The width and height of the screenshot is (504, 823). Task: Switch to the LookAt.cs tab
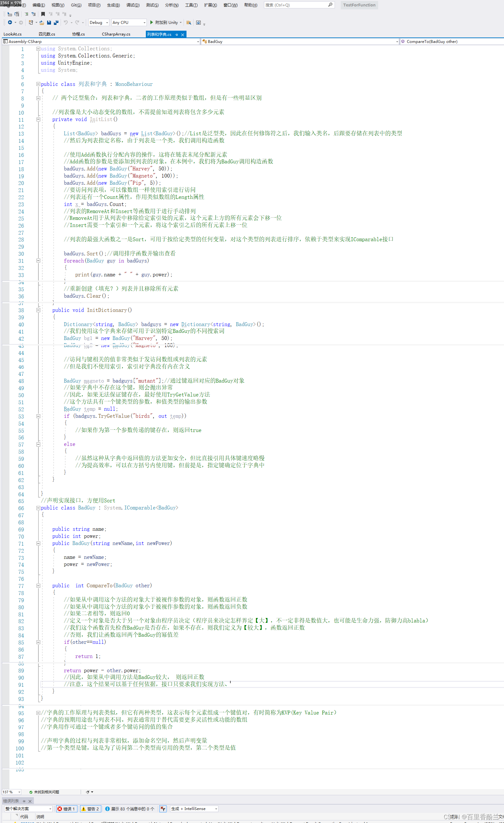pos(13,34)
